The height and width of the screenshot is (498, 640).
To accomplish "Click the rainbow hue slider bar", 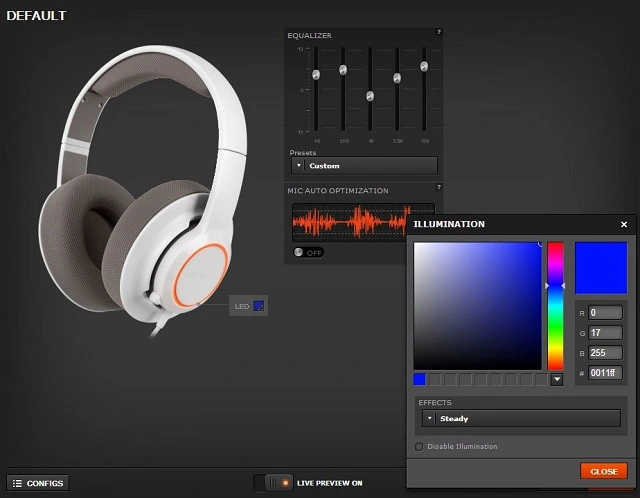I will 555,305.
